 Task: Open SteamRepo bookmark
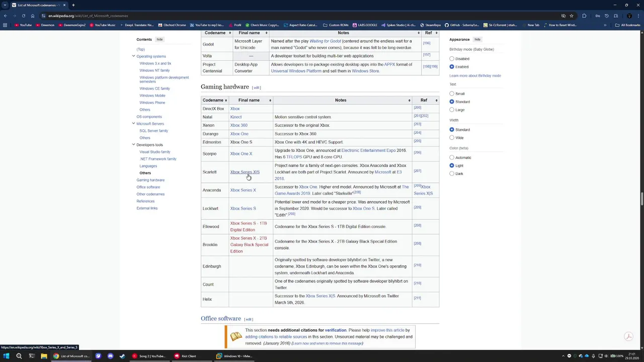click(x=430, y=25)
